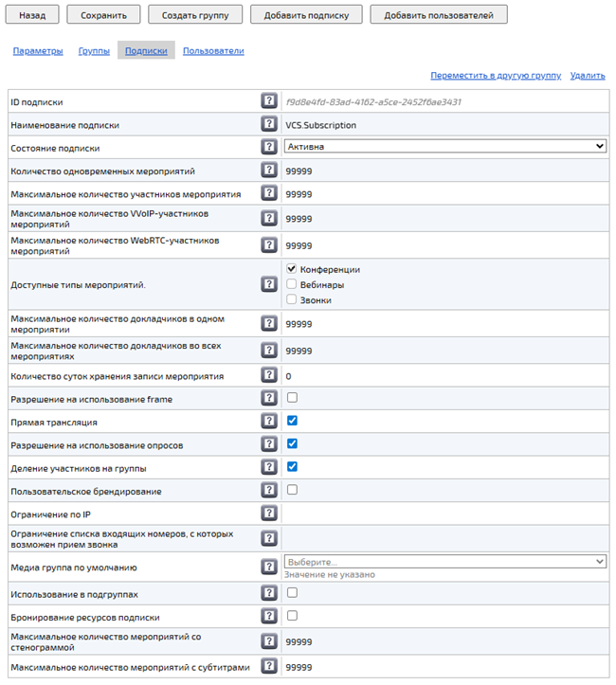This screenshot has height=685, width=616.
Task: Open the Состояние подписки dropdown showing Активна
Action: [445, 146]
